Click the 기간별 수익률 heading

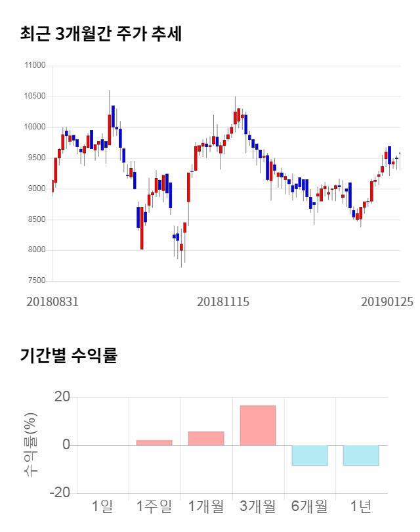[x=68, y=357]
